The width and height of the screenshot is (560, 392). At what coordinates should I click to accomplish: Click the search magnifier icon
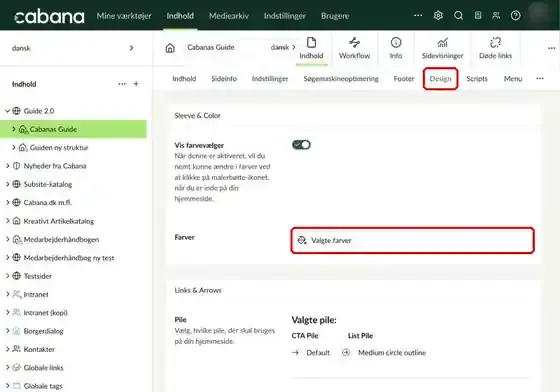[x=458, y=15]
